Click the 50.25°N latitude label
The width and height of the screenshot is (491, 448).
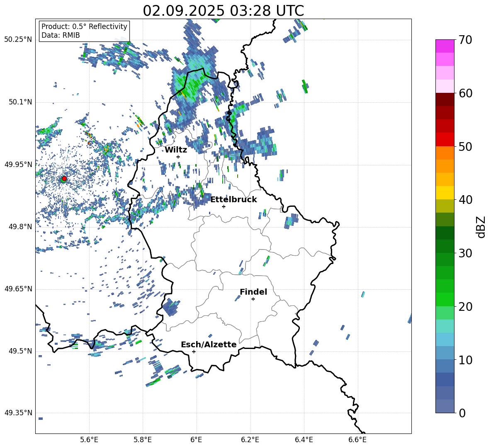pos(18,40)
